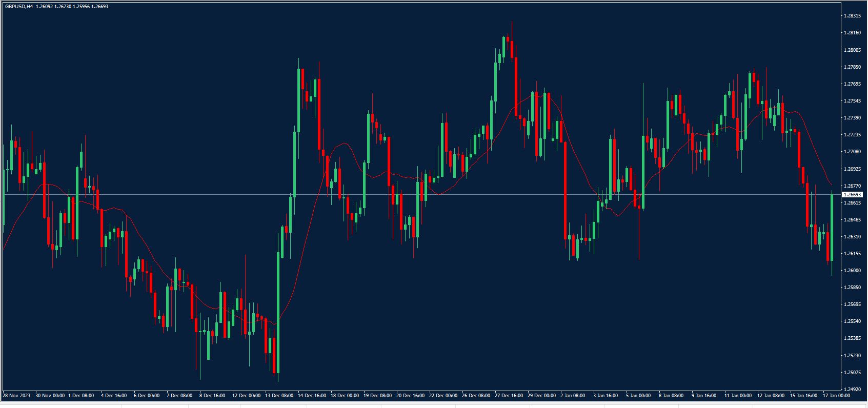Click the 1.26000 price axis value
Screen dimensions: 868x408
coord(852,271)
